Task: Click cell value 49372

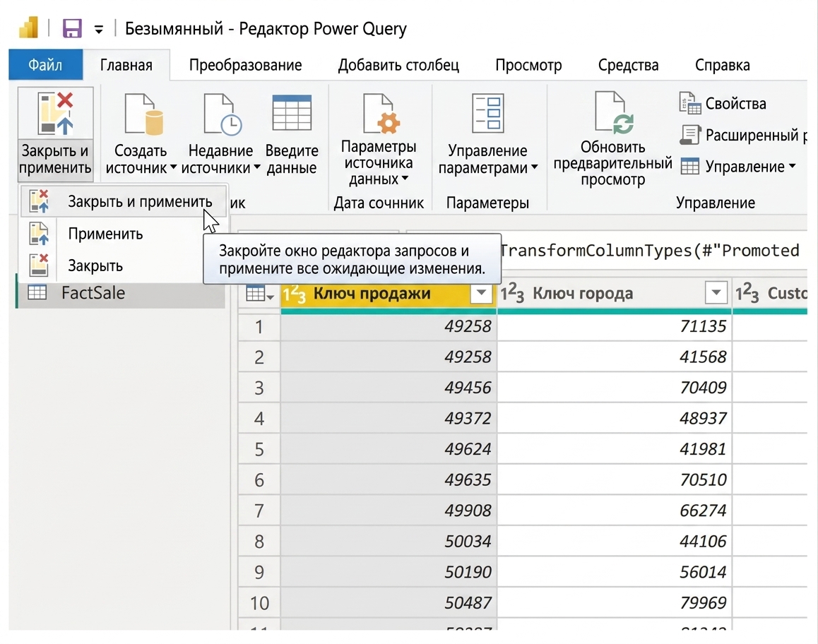Action: pyautogui.click(x=468, y=418)
